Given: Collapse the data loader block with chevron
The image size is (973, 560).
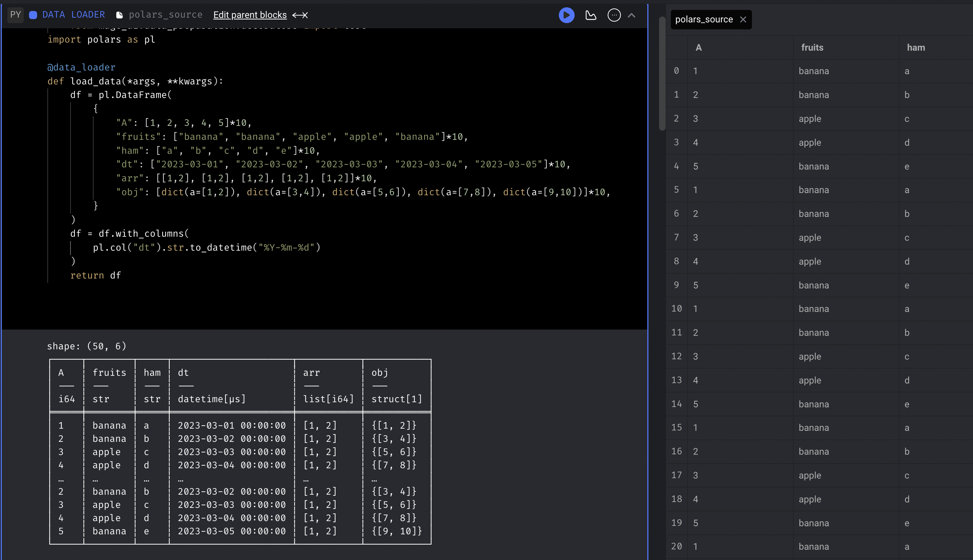Looking at the screenshot, I should [632, 15].
